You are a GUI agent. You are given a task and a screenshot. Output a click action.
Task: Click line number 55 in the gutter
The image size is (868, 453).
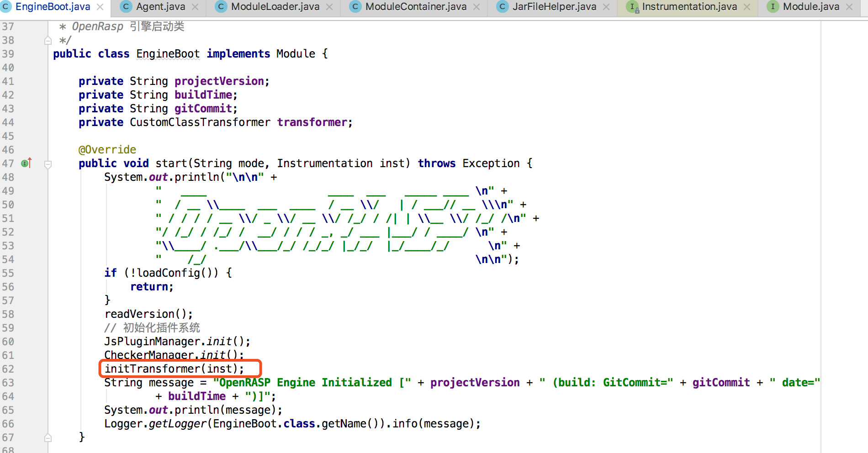tap(8, 273)
